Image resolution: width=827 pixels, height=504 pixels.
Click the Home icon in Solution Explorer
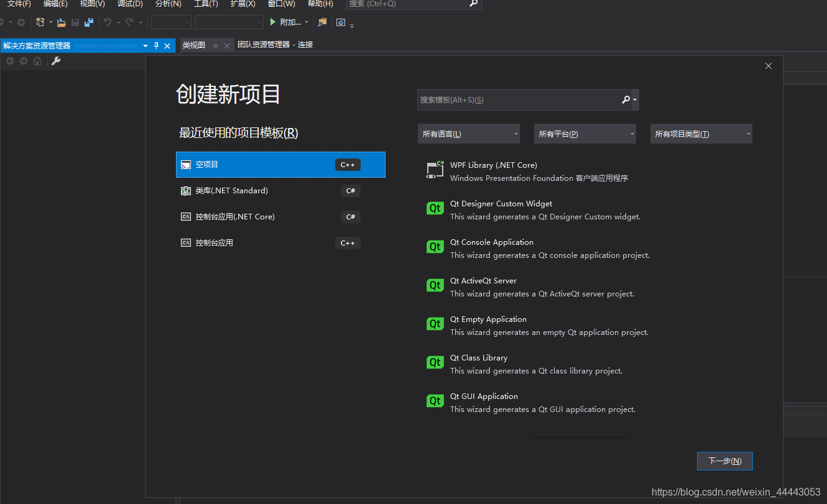(37, 61)
